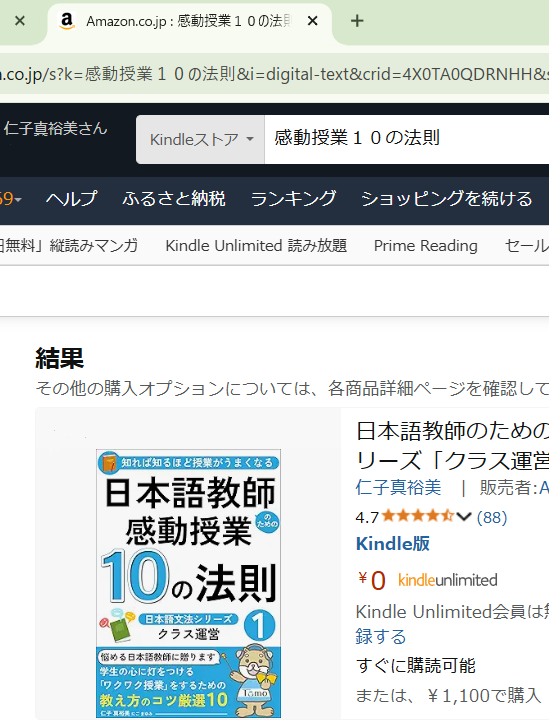Viewport: 549px width, 722px height.
Task: Expand the Kindleストア category dropdown
Action: [200, 139]
